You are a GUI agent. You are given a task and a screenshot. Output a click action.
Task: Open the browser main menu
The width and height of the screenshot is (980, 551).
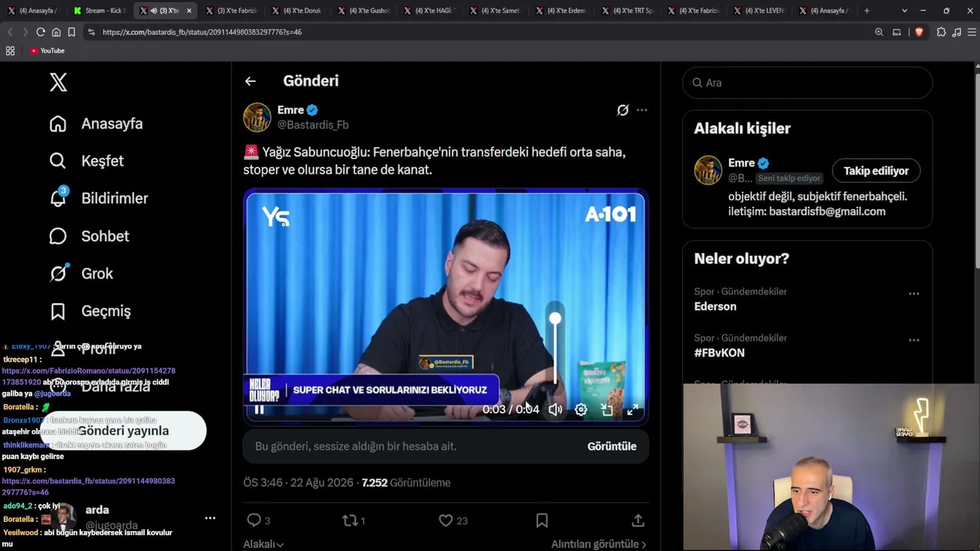(x=972, y=32)
